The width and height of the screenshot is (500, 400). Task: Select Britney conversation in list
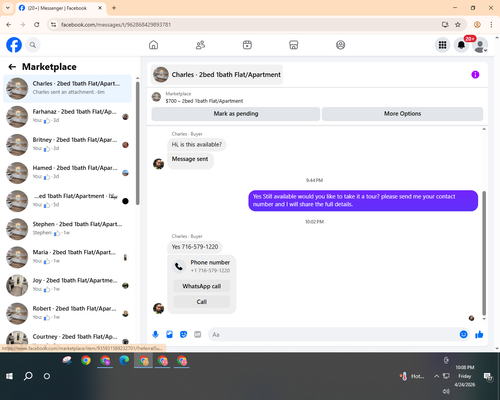pyautogui.click(x=67, y=145)
